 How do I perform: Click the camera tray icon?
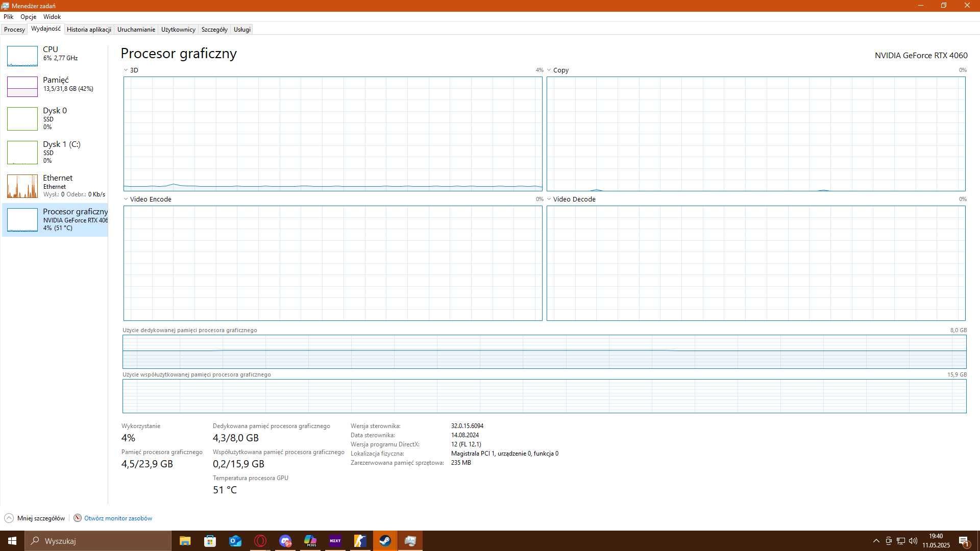889,541
